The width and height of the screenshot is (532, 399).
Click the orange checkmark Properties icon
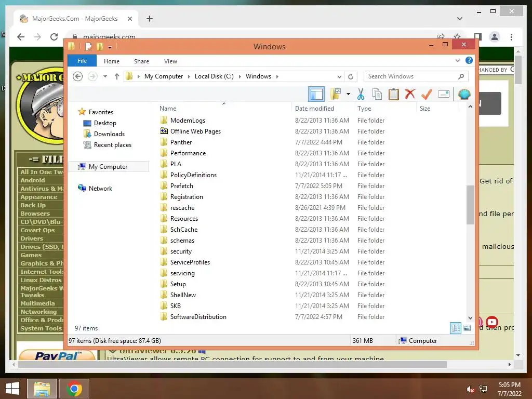[x=427, y=94]
